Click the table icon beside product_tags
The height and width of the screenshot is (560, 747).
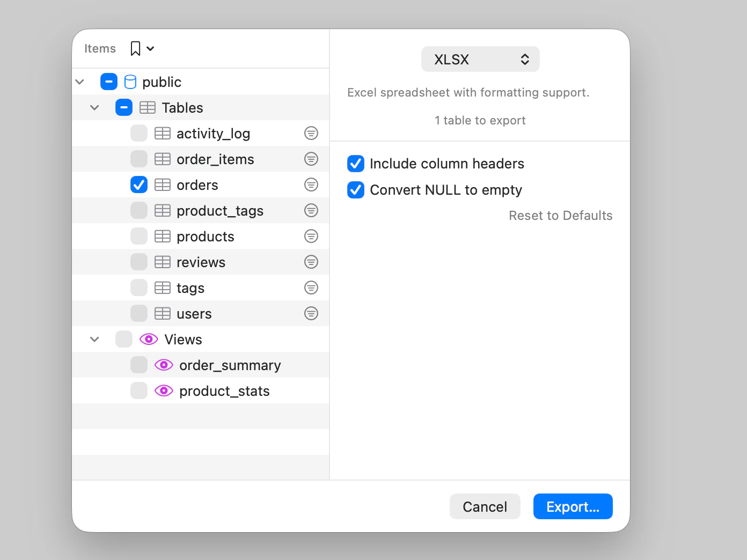tap(163, 210)
